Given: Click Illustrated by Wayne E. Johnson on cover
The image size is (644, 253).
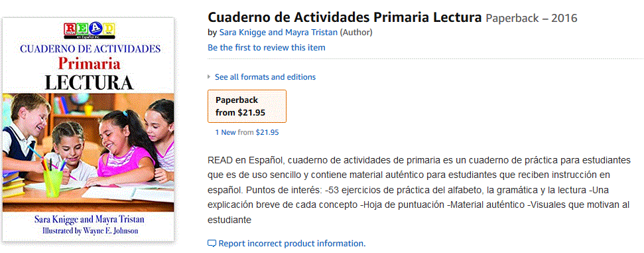Looking at the screenshot, I should click(x=90, y=231).
